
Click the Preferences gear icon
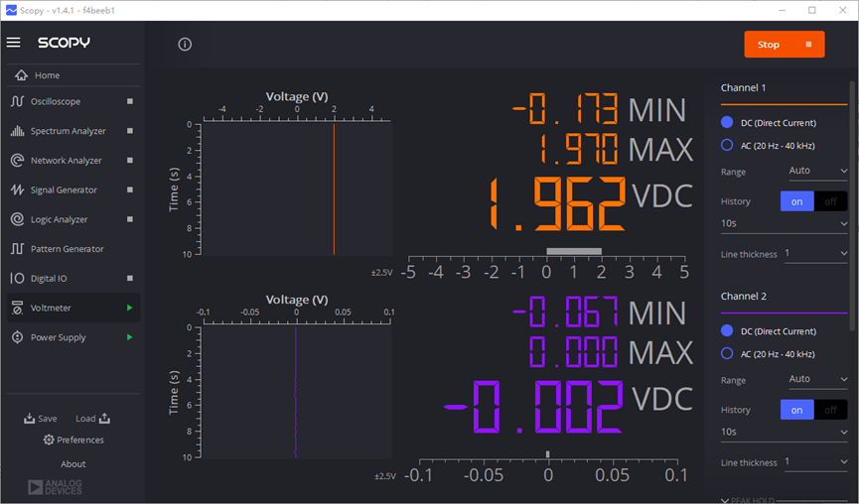tap(49, 440)
